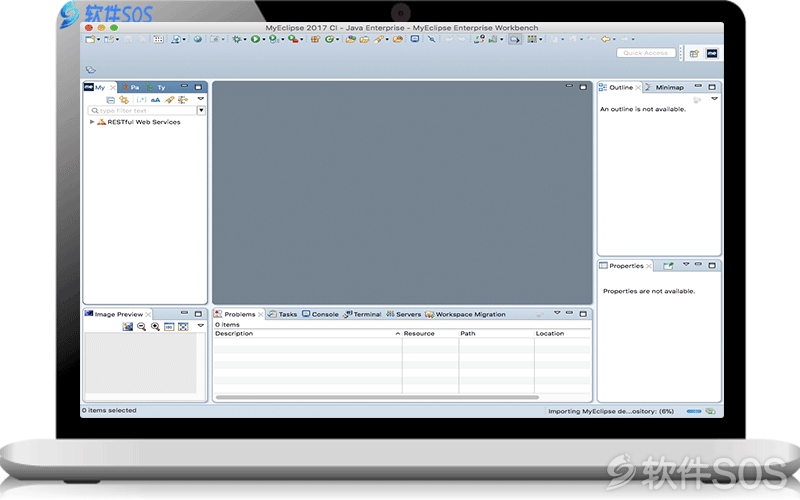Switch to the Console tab
800x500 pixels.
(320, 314)
